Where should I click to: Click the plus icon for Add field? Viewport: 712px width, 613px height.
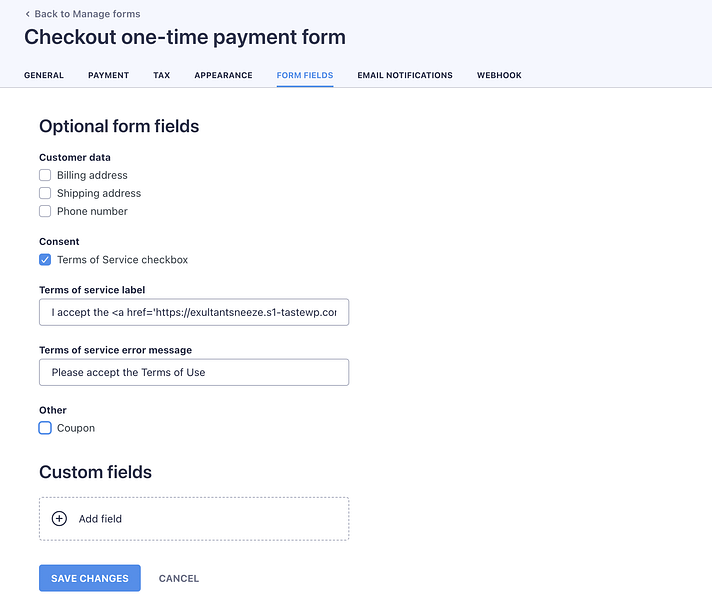[59, 519]
